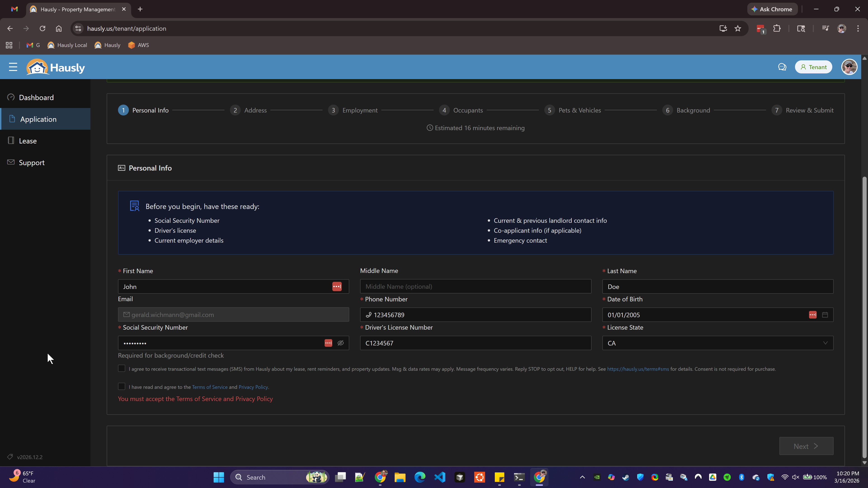Jump to step 2 Address
The height and width of the screenshot is (488, 868).
coord(248,110)
